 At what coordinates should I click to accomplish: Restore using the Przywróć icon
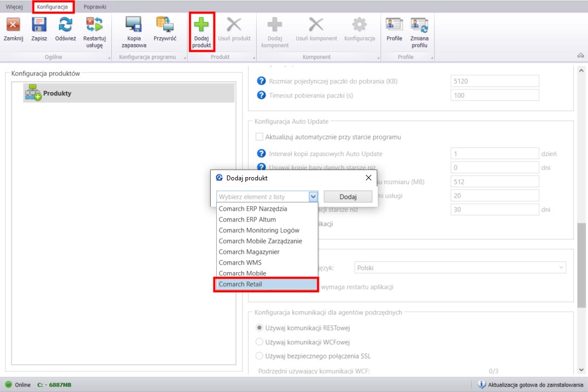pyautogui.click(x=165, y=24)
